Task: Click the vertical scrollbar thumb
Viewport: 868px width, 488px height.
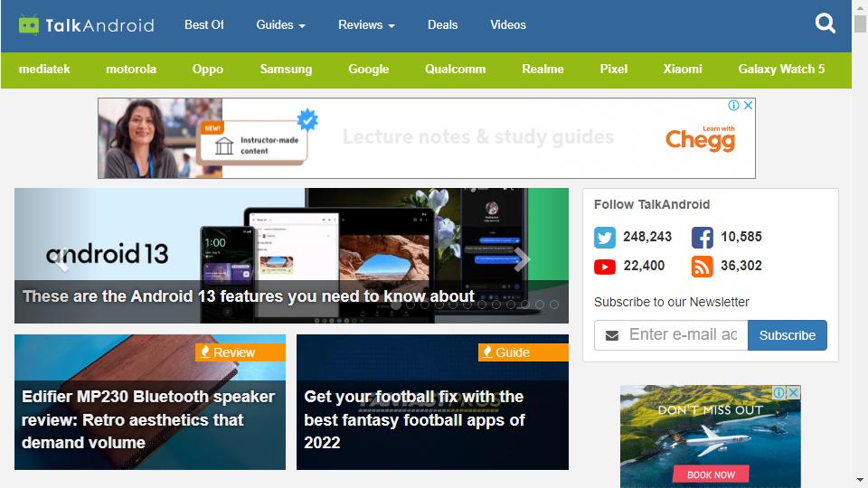Action: [860, 23]
